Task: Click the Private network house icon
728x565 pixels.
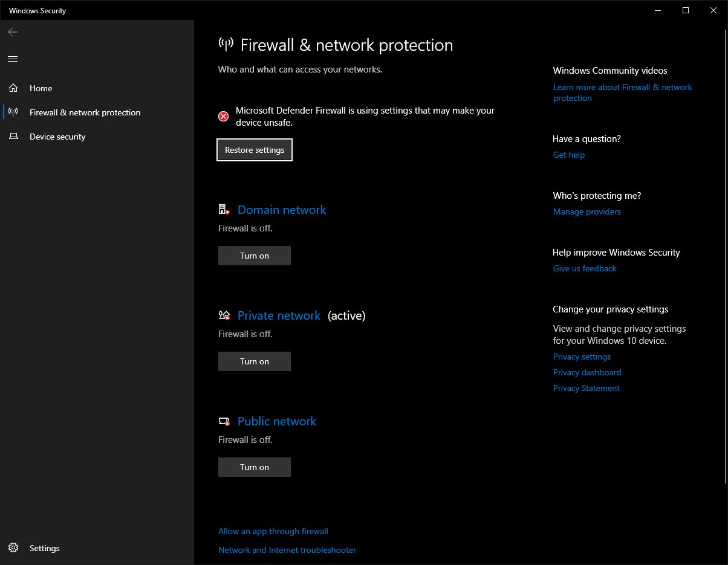Action: [x=224, y=315]
